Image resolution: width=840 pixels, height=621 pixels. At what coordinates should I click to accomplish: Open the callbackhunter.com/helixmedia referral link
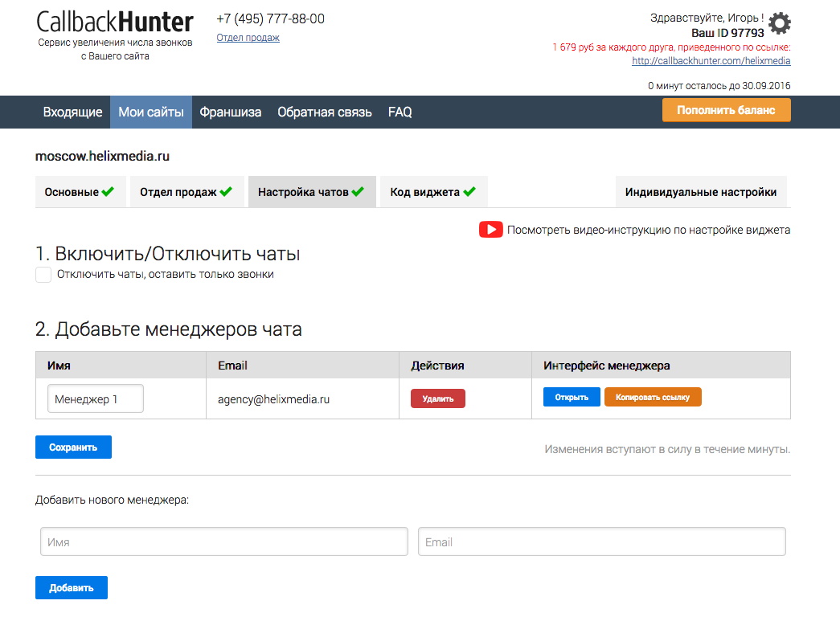coord(711,60)
